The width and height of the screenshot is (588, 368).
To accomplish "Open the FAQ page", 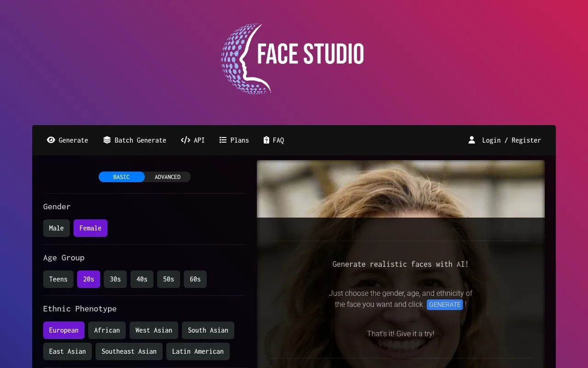I will (x=274, y=140).
